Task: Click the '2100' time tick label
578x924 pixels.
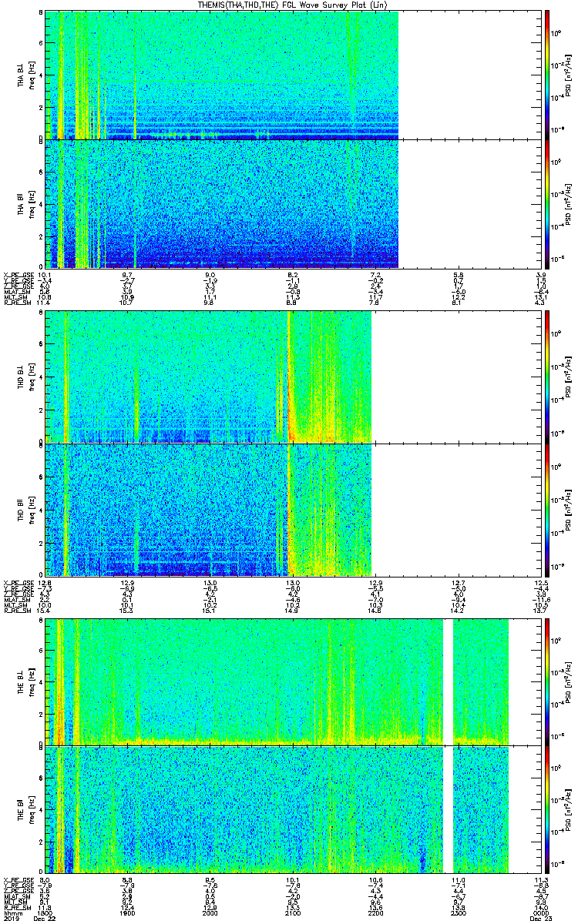Action: coord(293,912)
